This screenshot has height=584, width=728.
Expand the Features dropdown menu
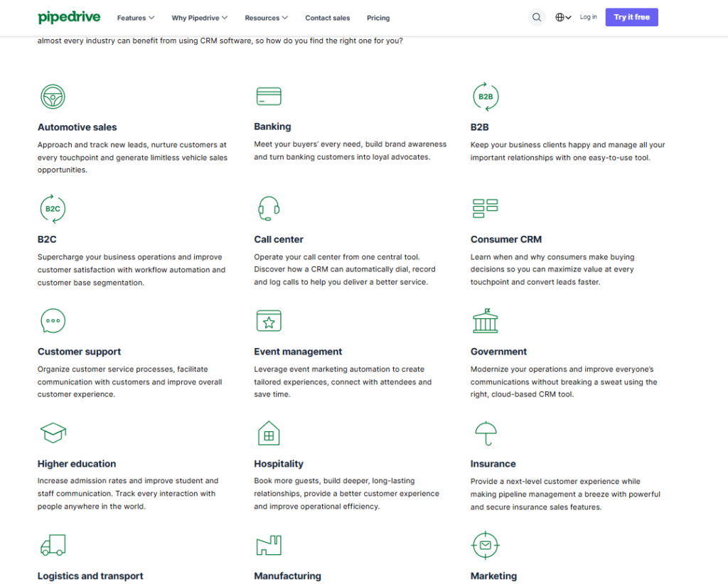coord(136,18)
